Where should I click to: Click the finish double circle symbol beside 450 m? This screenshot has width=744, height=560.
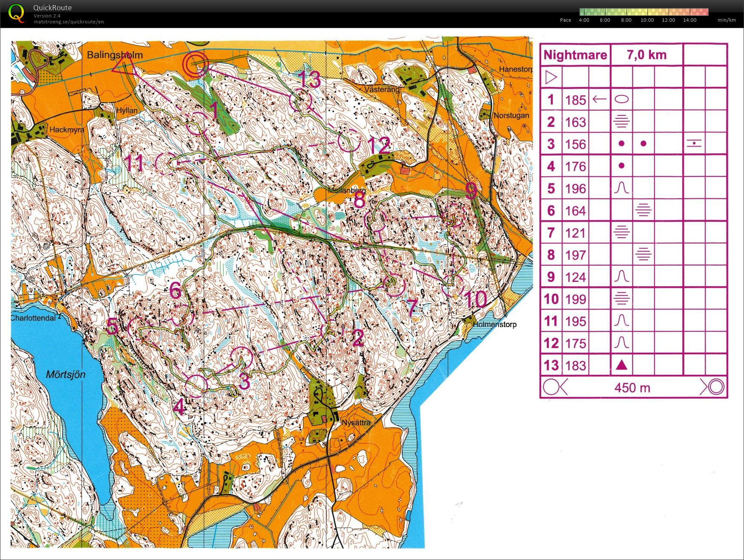[x=715, y=387]
